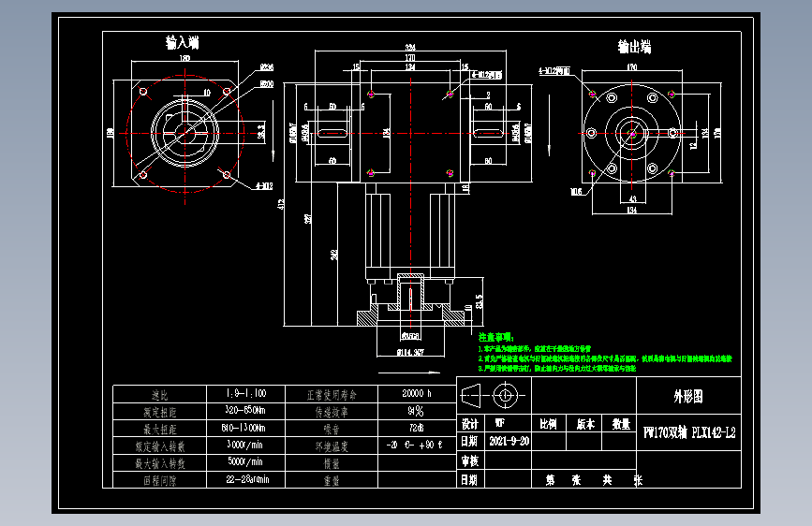Click the 72dB noise value
Viewport: 812px width, 526px height.
click(x=417, y=428)
